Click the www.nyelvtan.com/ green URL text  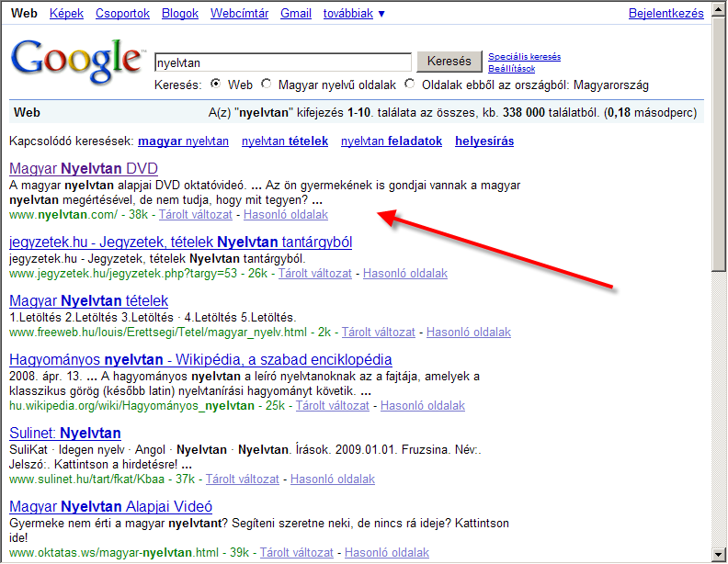coord(63,215)
